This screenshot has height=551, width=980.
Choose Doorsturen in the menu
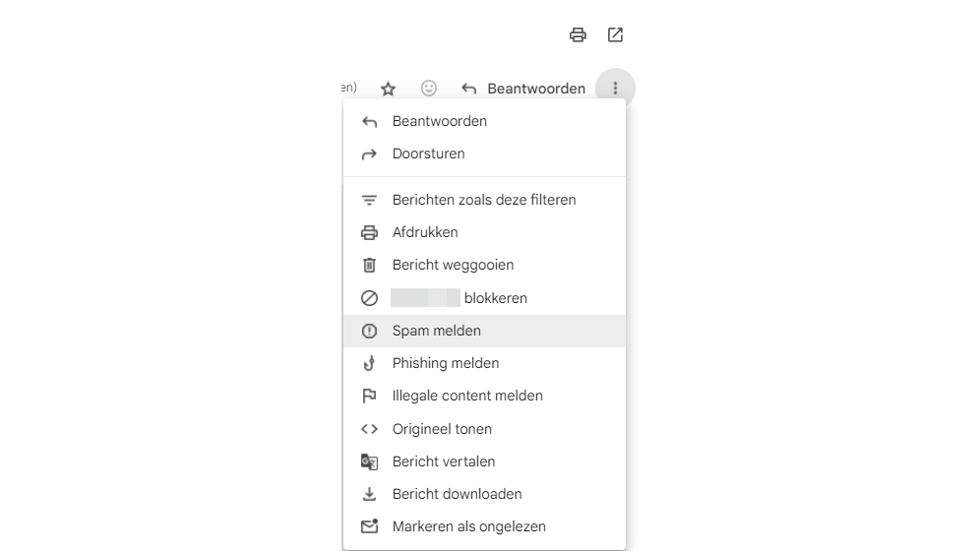429,153
